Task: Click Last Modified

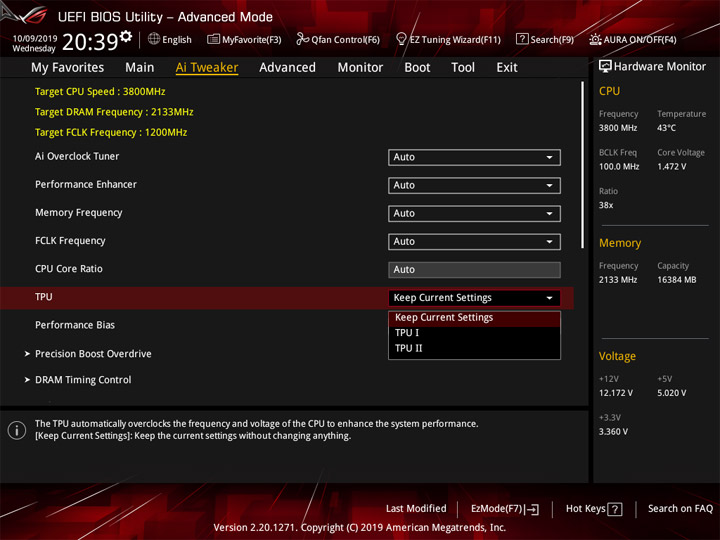Action: point(416,509)
